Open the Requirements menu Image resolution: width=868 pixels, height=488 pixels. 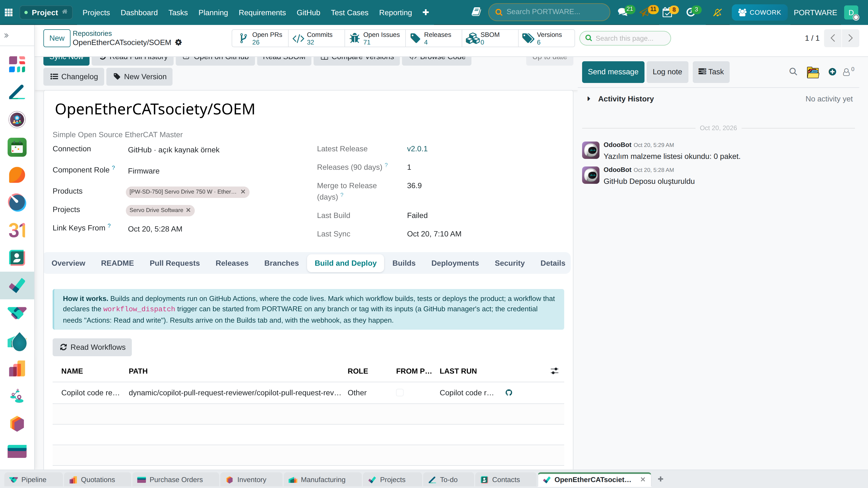point(262,12)
